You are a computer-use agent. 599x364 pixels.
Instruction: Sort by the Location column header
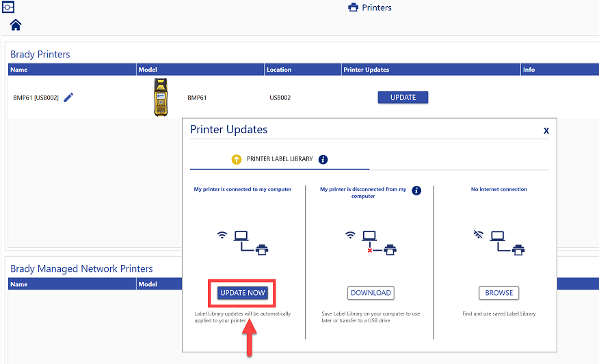pyautogui.click(x=279, y=70)
